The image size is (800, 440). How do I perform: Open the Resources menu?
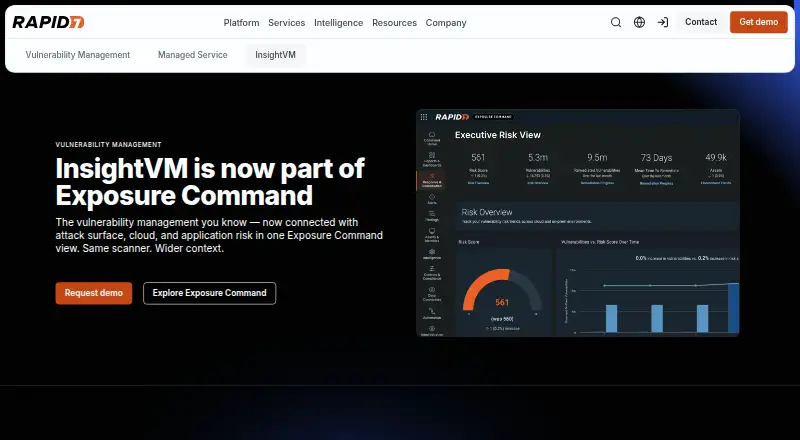point(394,22)
